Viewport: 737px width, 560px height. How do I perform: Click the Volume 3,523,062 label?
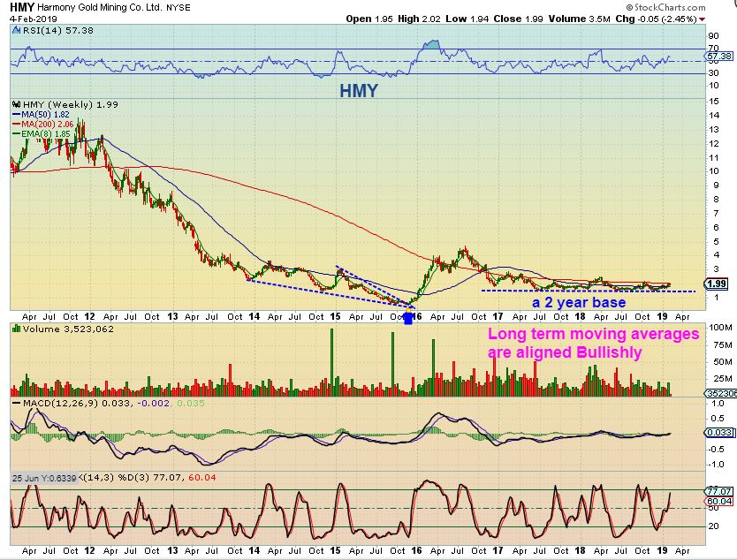click(x=68, y=329)
